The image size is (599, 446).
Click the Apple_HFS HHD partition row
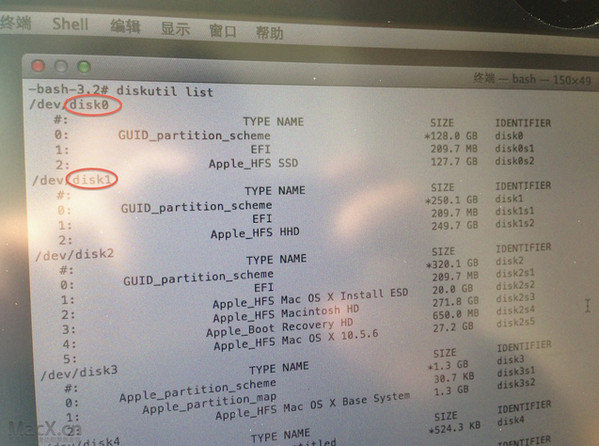(x=255, y=233)
